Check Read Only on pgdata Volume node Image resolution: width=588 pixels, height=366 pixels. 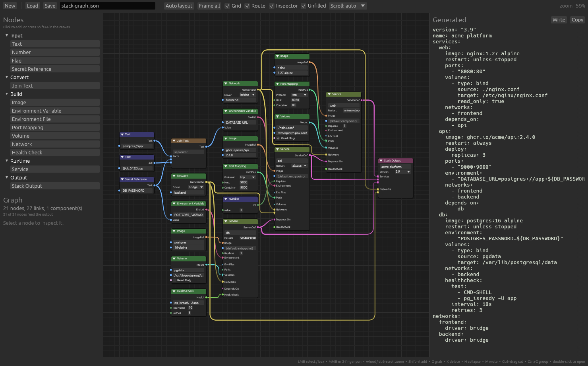point(174,280)
